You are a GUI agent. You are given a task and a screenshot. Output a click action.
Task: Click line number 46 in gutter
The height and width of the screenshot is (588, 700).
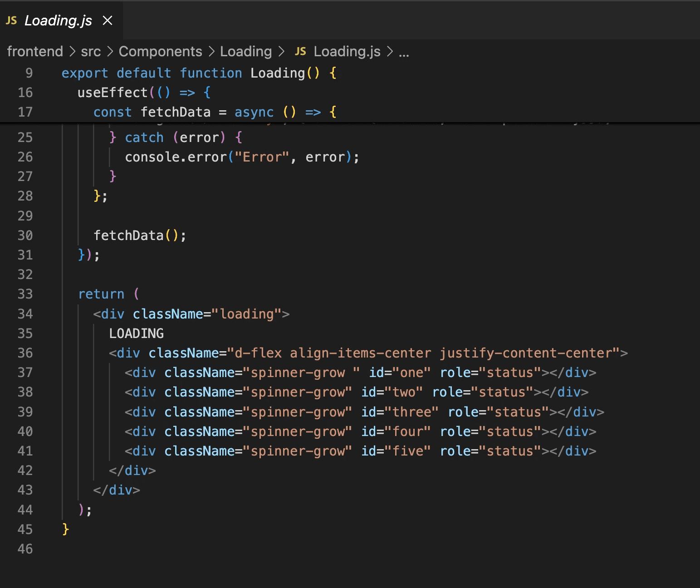(x=25, y=549)
